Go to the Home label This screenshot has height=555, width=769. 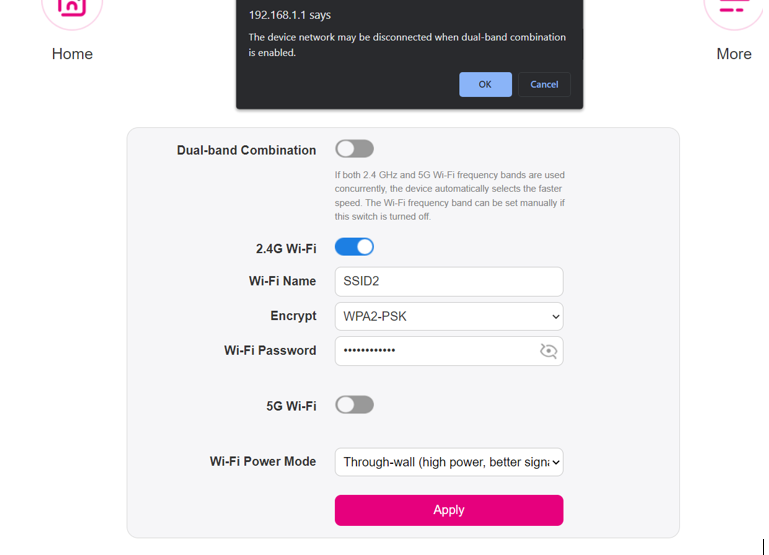pos(72,54)
